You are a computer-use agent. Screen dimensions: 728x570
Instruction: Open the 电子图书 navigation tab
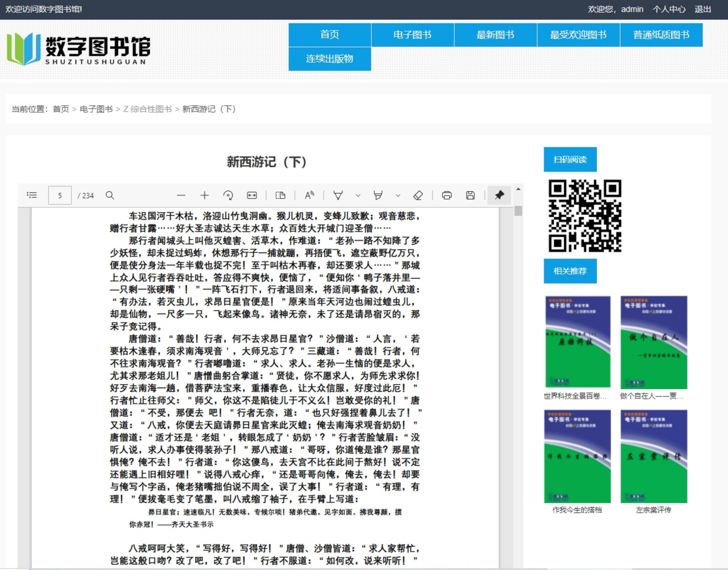pos(412,35)
